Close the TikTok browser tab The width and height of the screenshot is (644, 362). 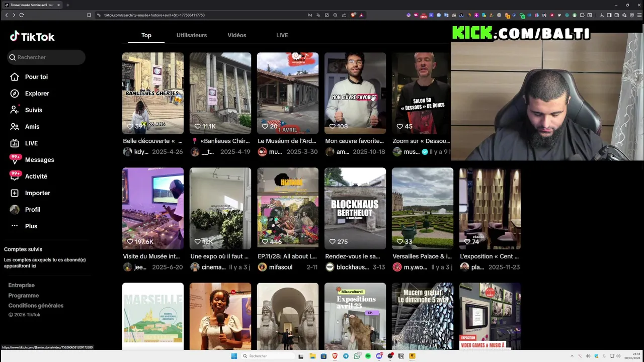(58, 5)
